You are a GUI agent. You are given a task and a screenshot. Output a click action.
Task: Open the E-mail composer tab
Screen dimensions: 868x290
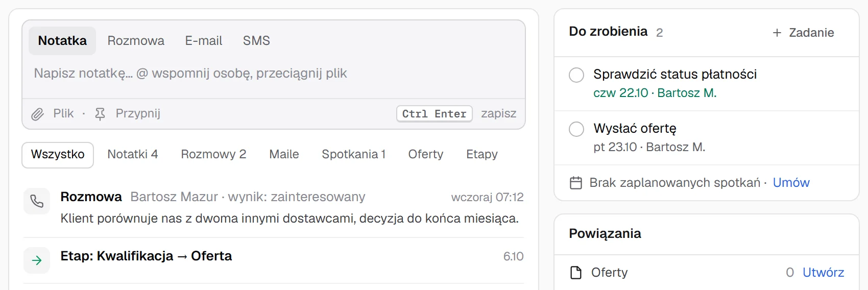[204, 41]
